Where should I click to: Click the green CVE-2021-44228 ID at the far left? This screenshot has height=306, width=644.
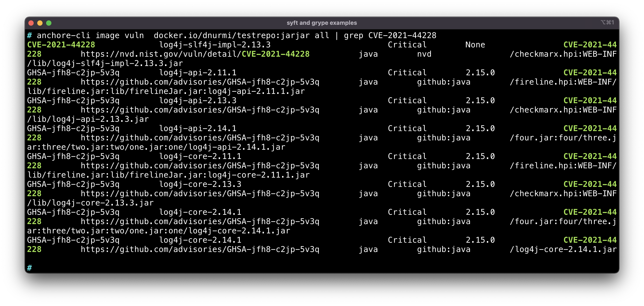pos(61,45)
